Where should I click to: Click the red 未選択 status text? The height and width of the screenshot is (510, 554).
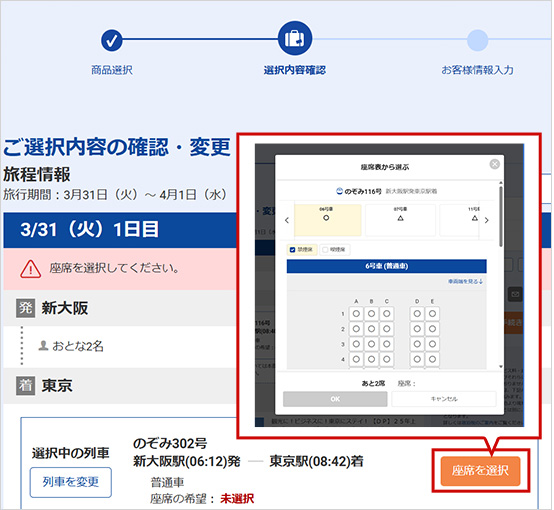[x=237, y=498]
